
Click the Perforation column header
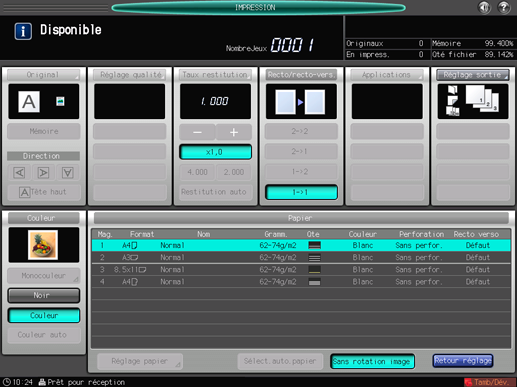(x=421, y=234)
